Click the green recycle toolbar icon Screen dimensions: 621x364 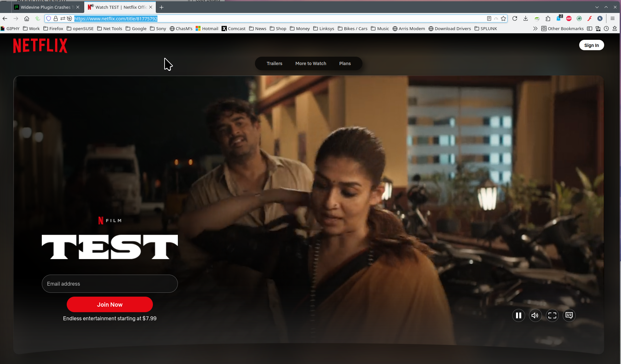click(x=38, y=18)
